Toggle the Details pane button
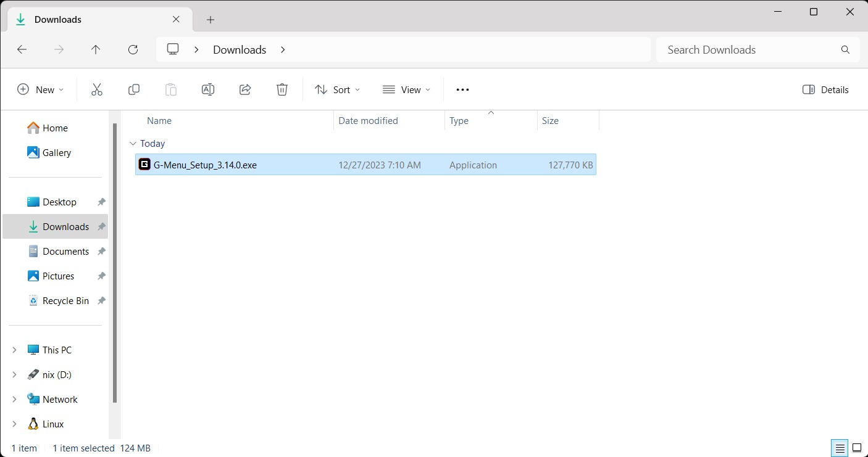868x457 pixels. click(x=825, y=89)
